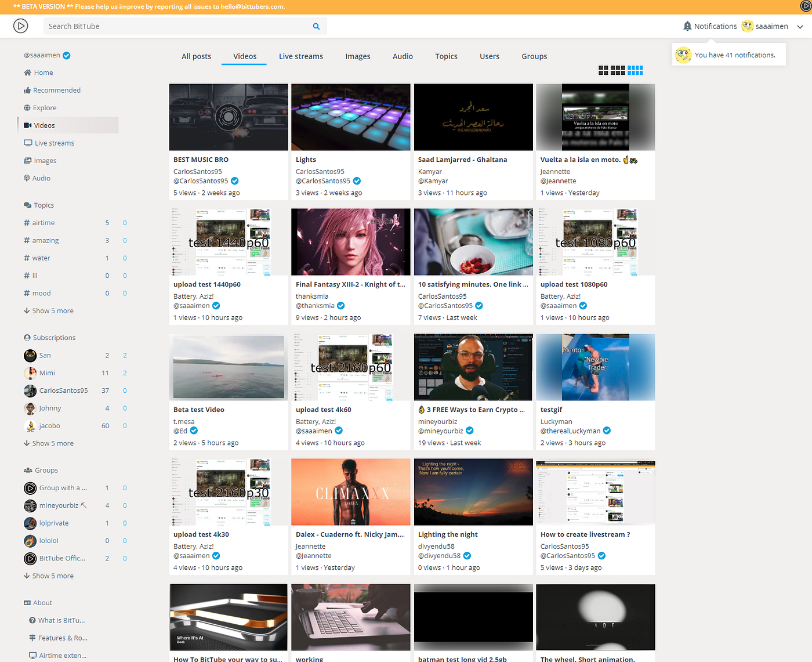Image resolution: width=812 pixels, height=662 pixels.
Task: Click the Mimi channel avatar
Action: [x=30, y=373]
